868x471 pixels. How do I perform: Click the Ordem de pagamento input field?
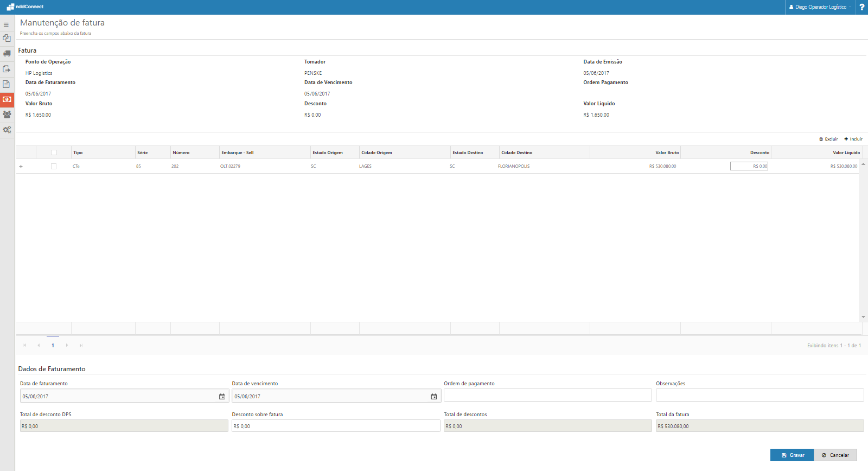pyautogui.click(x=547, y=395)
